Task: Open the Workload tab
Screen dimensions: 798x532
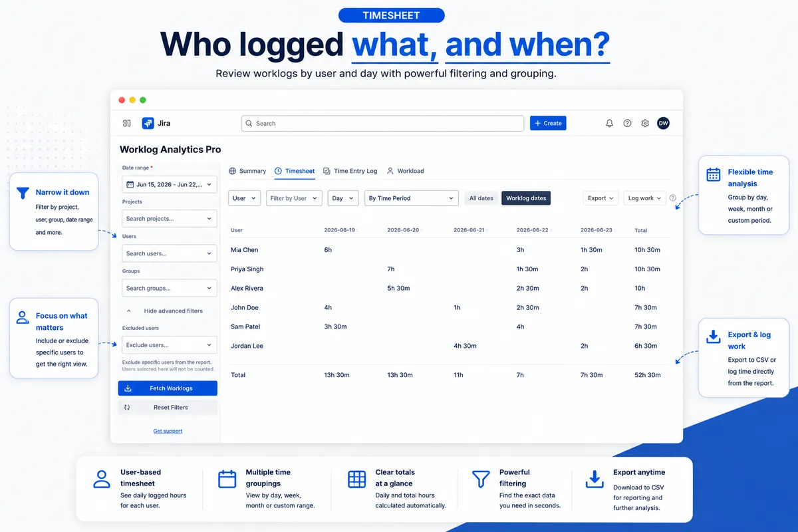Action: coord(405,171)
